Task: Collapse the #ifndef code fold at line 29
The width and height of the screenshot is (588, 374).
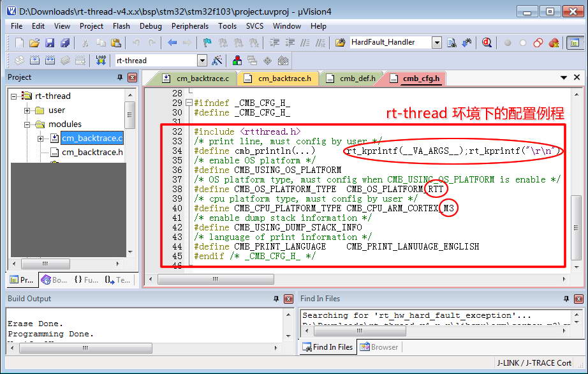Action: tap(189, 103)
